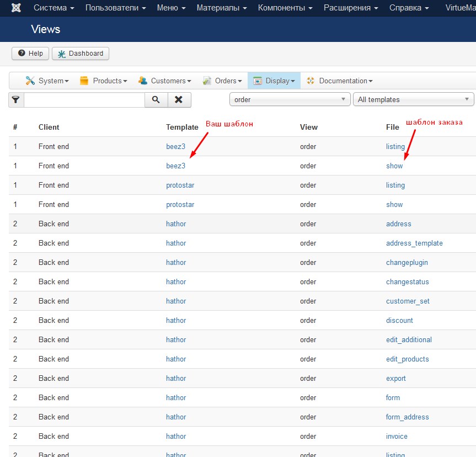Clear the search with X icon
The image size is (476, 457).
pyautogui.click(x=179, y=100)
